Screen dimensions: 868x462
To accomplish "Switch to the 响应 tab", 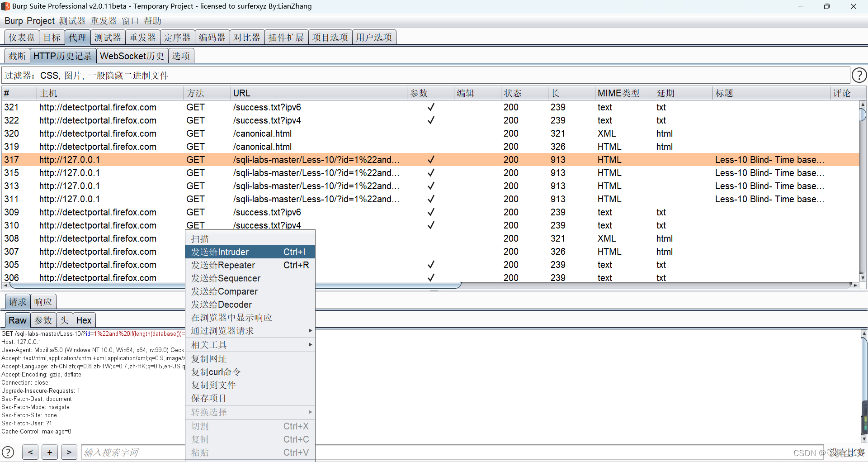I will [43, 302].
